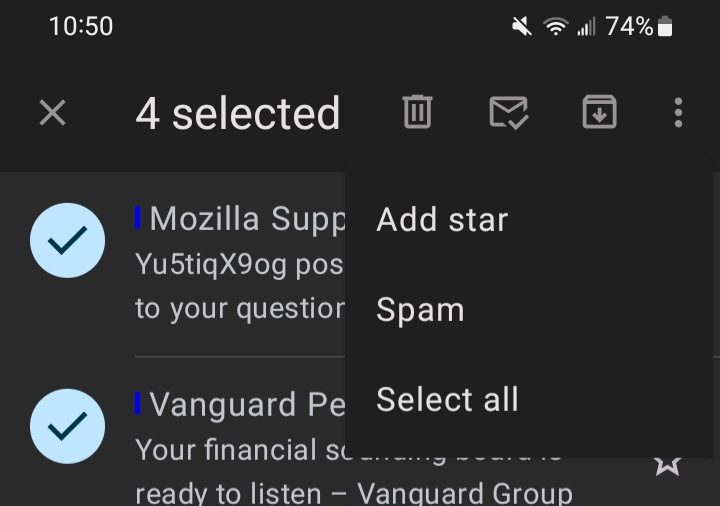Choose Select all from the menu
The image size is (720, 506).
[447, 399]
